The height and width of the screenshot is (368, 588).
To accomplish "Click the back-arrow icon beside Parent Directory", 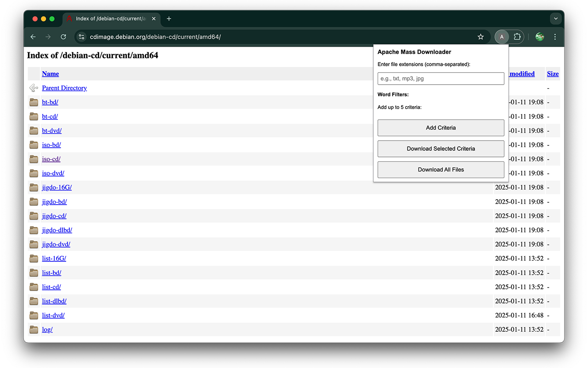I will (x=33, y=87).
